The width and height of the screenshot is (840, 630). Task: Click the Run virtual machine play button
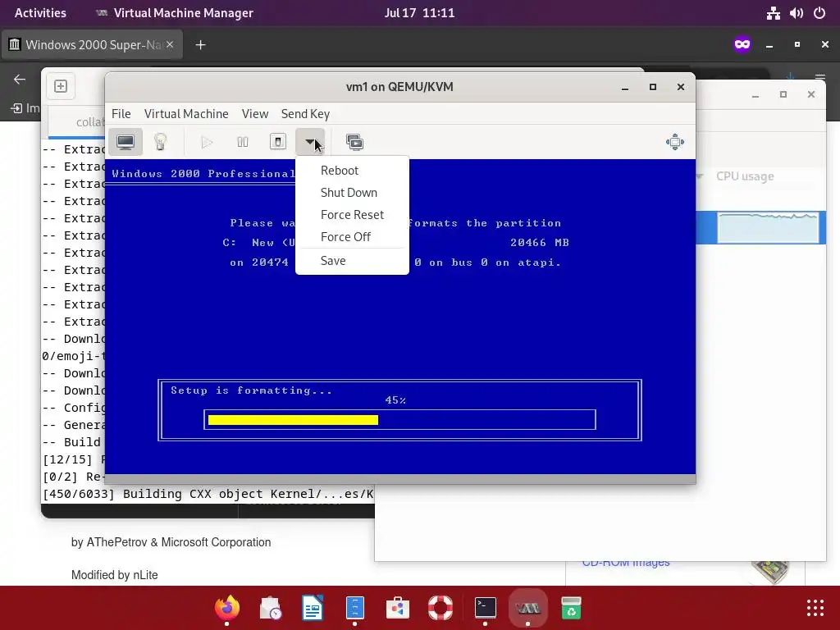207,142
